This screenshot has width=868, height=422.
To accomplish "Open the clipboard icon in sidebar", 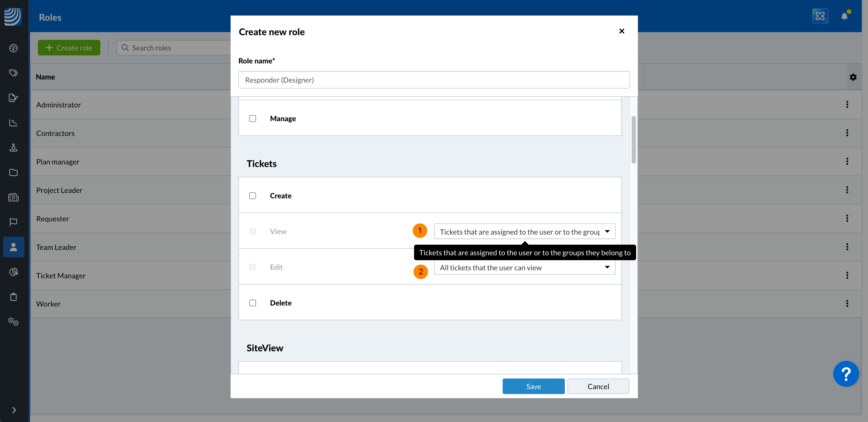I will 13,297.
